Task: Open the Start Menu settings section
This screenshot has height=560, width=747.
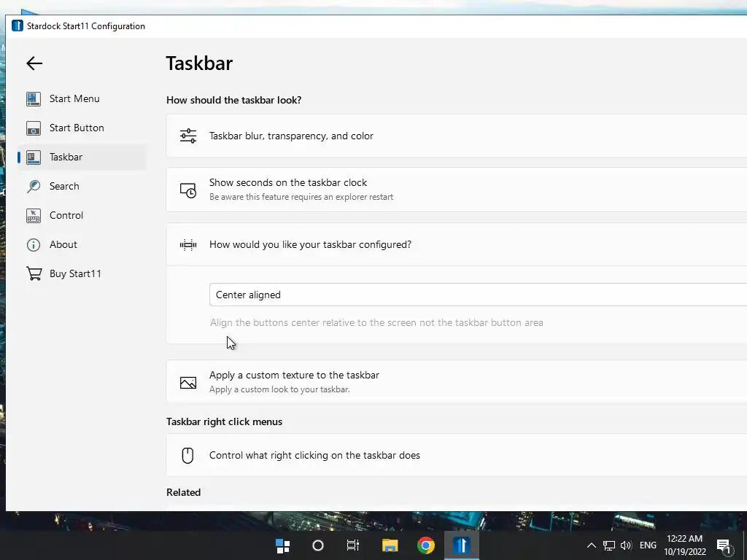Action: click(x=82, y=98)
